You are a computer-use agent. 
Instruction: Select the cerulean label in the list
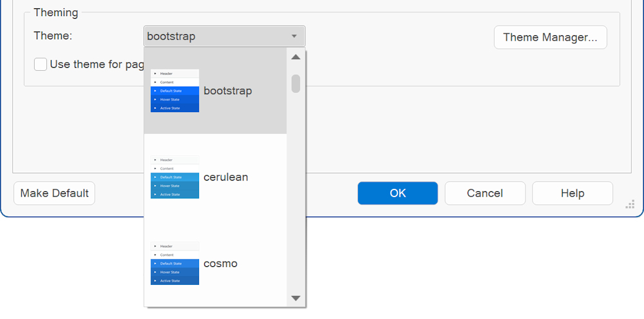coord(225,177)
